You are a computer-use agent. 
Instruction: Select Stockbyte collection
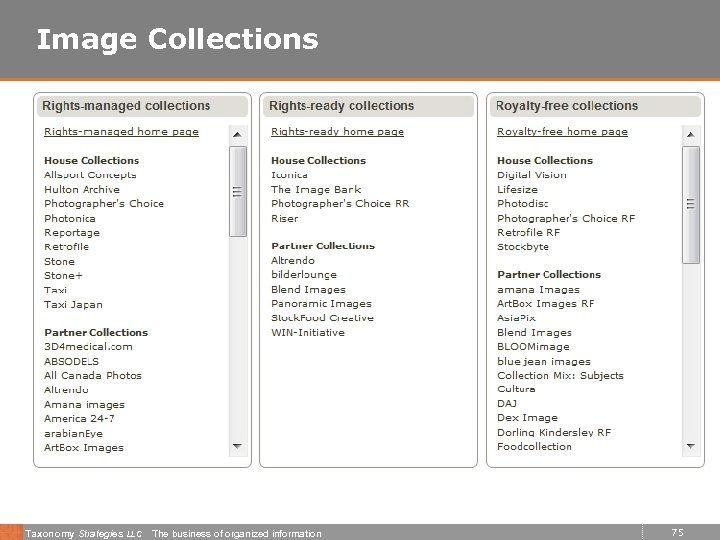523,247
